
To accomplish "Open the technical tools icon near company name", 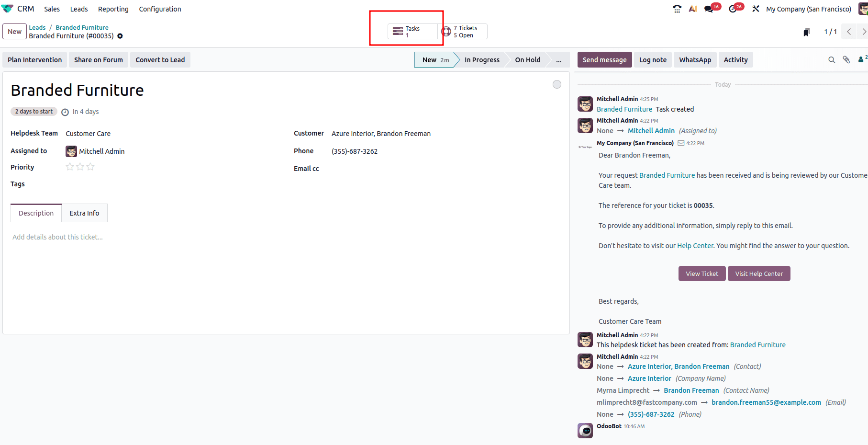I will [x=755, y=9].
